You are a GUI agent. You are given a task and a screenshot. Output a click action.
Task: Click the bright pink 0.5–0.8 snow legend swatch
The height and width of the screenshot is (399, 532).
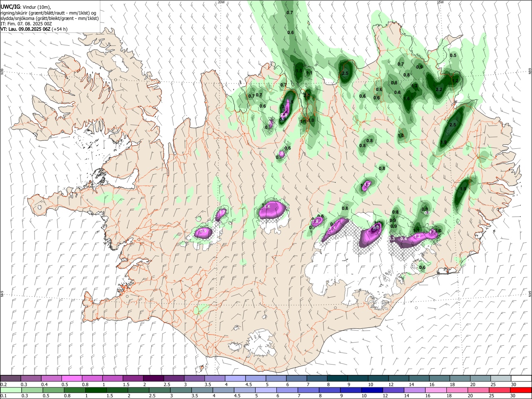(71, 379)
